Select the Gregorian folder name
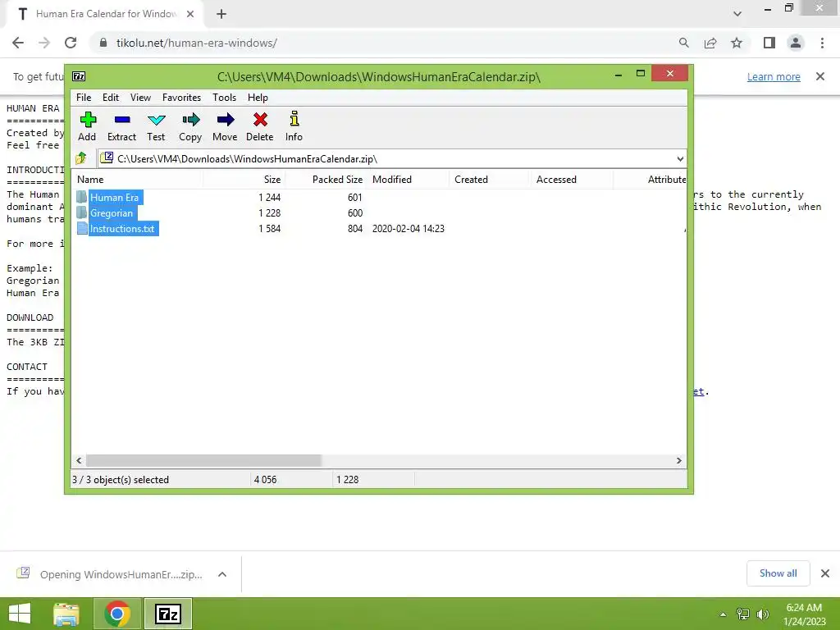The width and height of the screenshot is (840, 630). click(x=112, y=212)
